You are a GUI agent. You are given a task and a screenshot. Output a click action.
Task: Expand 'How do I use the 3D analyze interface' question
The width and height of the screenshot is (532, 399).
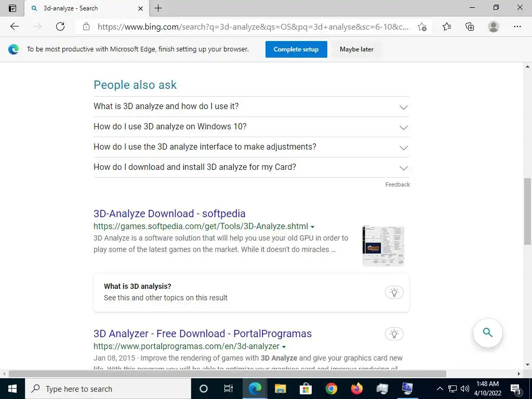point(251,147)
